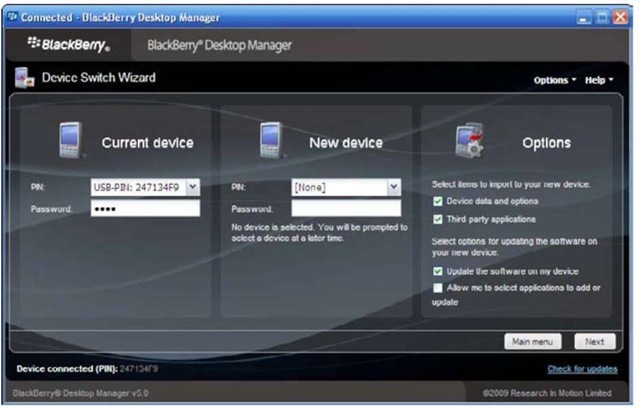Click the 'No device is selected' message
Screen dimensions: 640x408
[x=319, y=233]
